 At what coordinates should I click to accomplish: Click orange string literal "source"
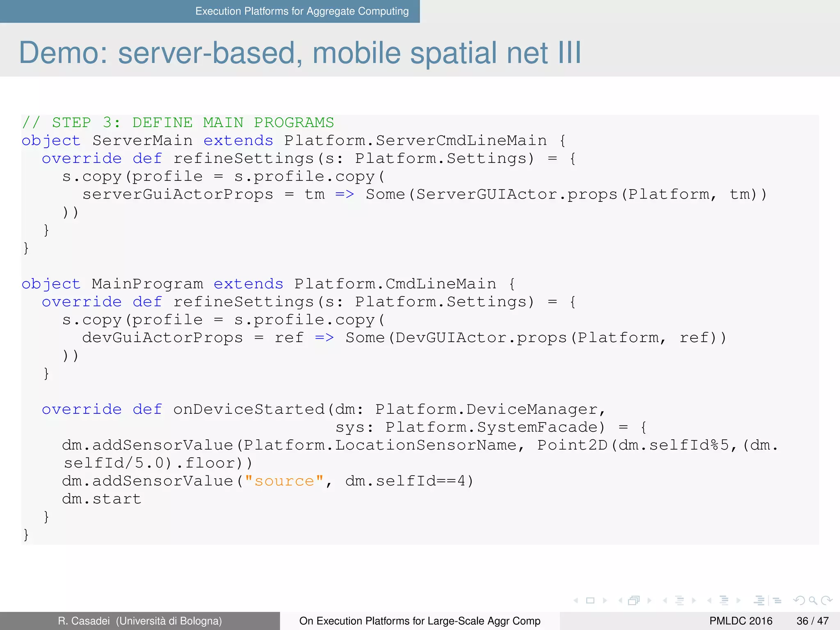tap(284, 481)
